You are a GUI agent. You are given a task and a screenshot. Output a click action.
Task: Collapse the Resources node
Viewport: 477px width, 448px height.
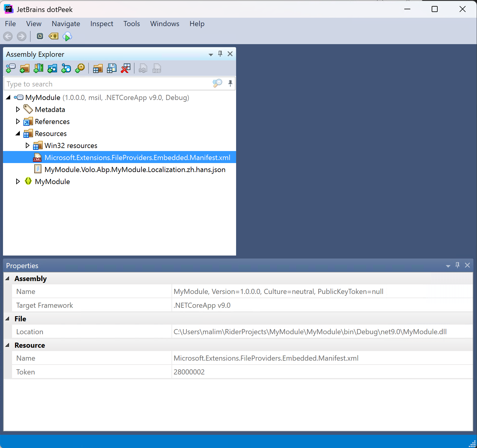[18, 133]
